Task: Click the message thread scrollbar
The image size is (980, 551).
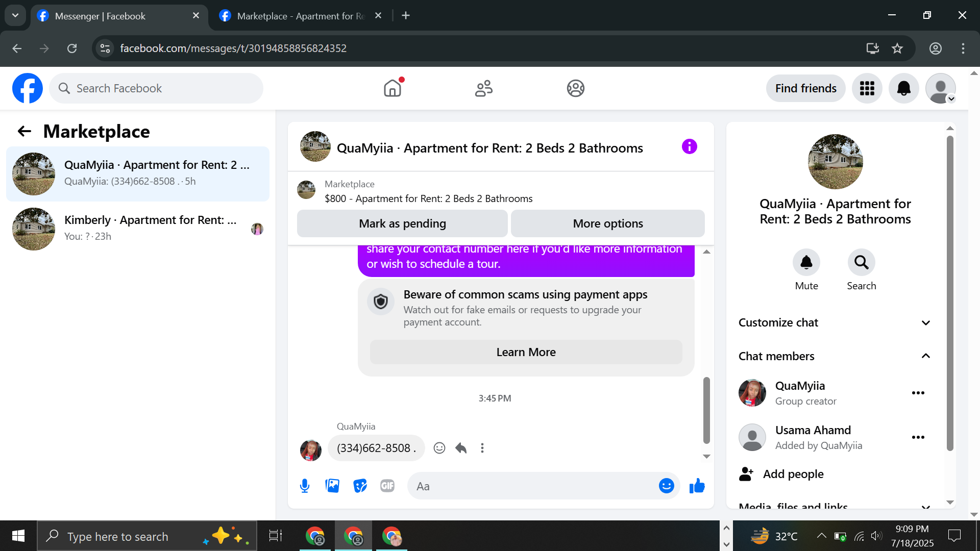Action: pyautogui.click(x=706, y=410)
